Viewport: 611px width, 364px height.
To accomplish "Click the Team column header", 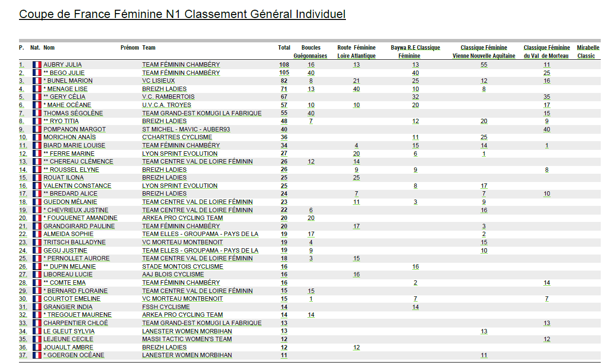I will pos(149,48).
